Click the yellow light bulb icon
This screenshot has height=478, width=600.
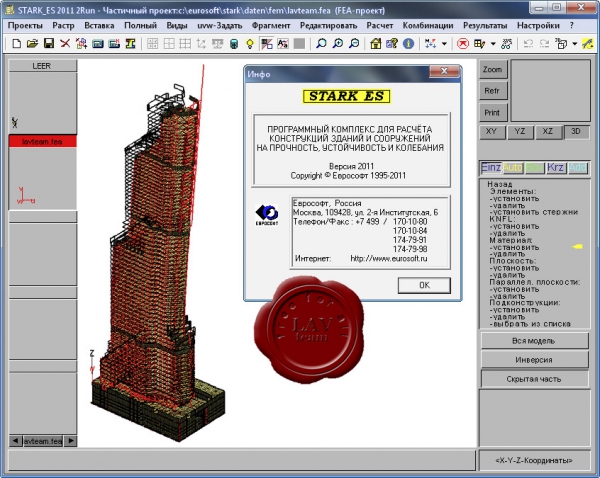pos(250,44)
